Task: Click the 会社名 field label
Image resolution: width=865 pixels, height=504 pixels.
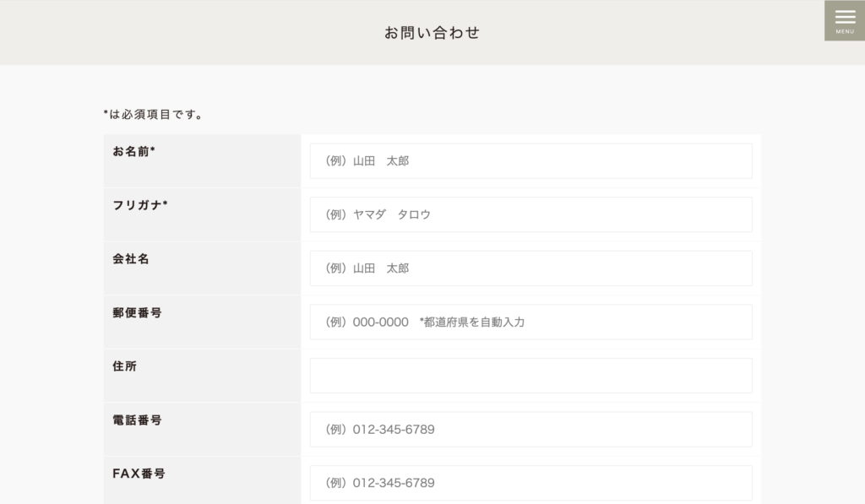Action: pyautogui.click(x=131, y=259)
